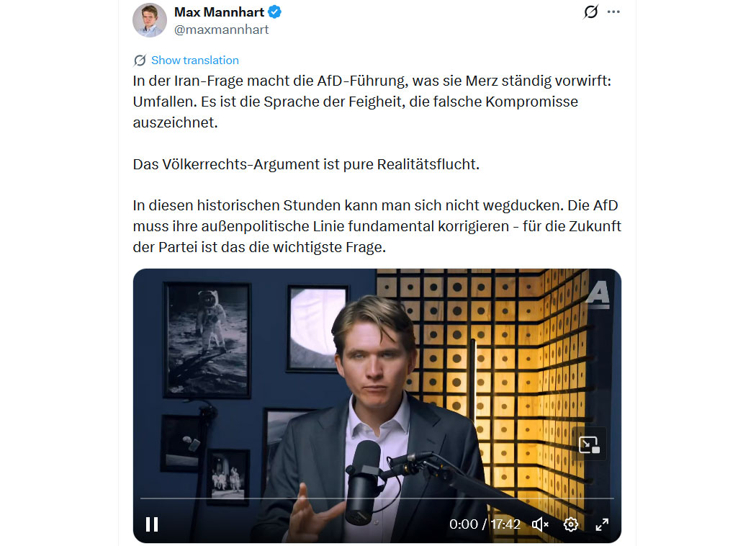The height and width of the screenshot is (546, 756).
Task: Click the Grok icon at top right
Action: [590, 12]
